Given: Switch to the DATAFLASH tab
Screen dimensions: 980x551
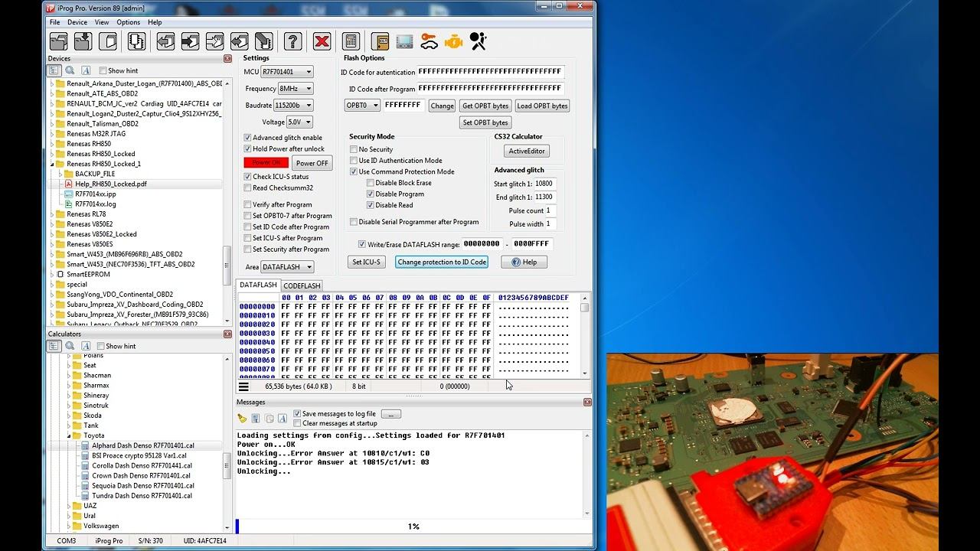Looking at the screenshot, I should [258, 285].
